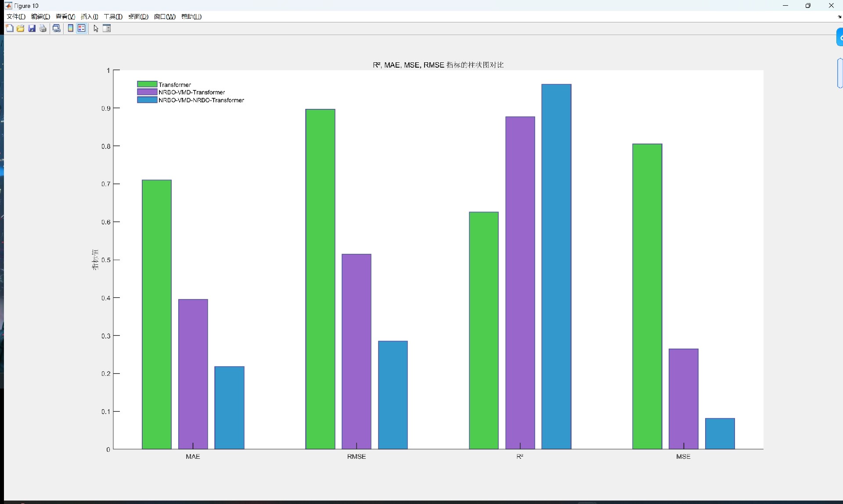This screenshot has width=843, height=504.
Task: Open the Property Inspector icon
Action: (107, 29)
